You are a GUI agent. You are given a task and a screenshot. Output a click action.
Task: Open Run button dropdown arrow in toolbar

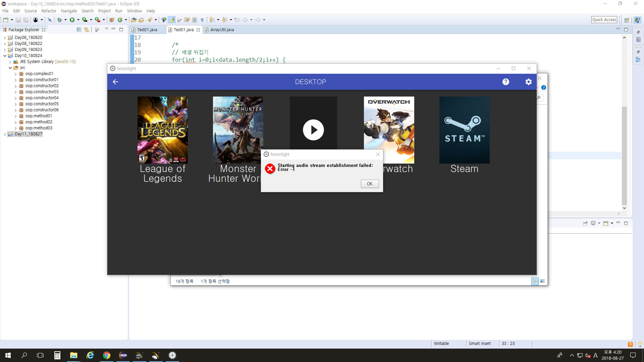pyautogui.click(x=78, y=20)
